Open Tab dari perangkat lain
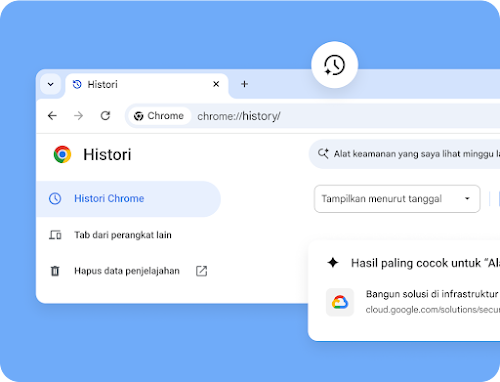This screenshot has height=382, width=500. [x=123, y=235]
